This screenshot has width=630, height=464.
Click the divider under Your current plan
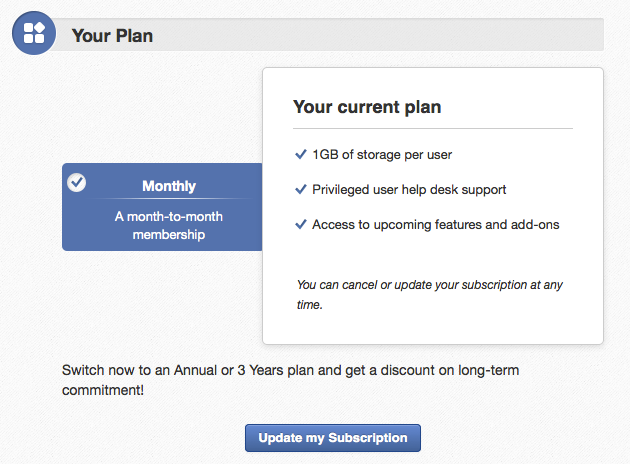click(x=433, y=129)
